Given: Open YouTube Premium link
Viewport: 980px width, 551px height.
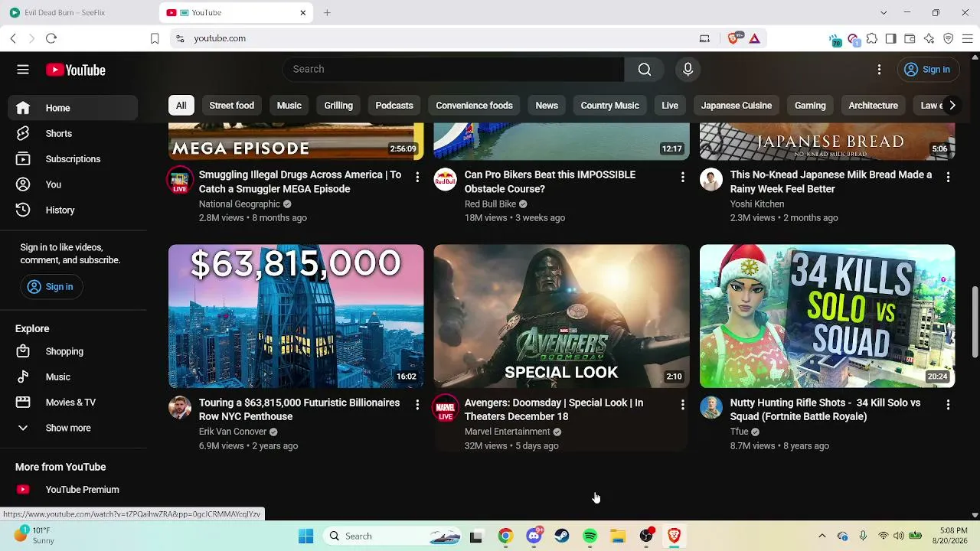Looking at the screenshot, I should [73, 490].
